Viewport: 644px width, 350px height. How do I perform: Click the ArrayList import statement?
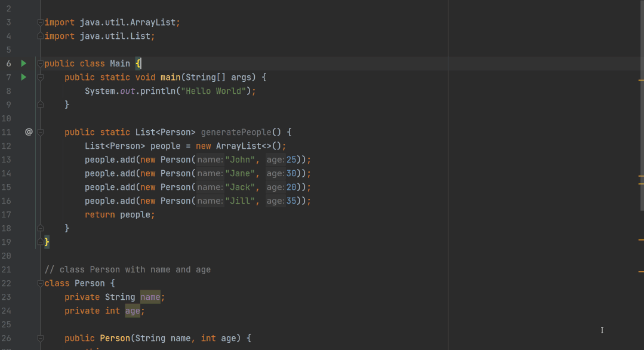(x=112, y=22)
